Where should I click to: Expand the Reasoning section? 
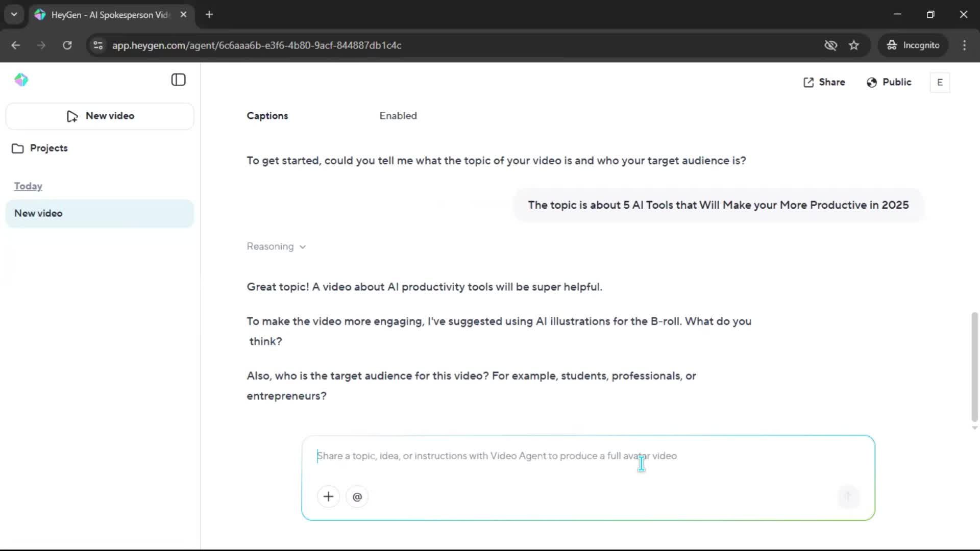276,246
